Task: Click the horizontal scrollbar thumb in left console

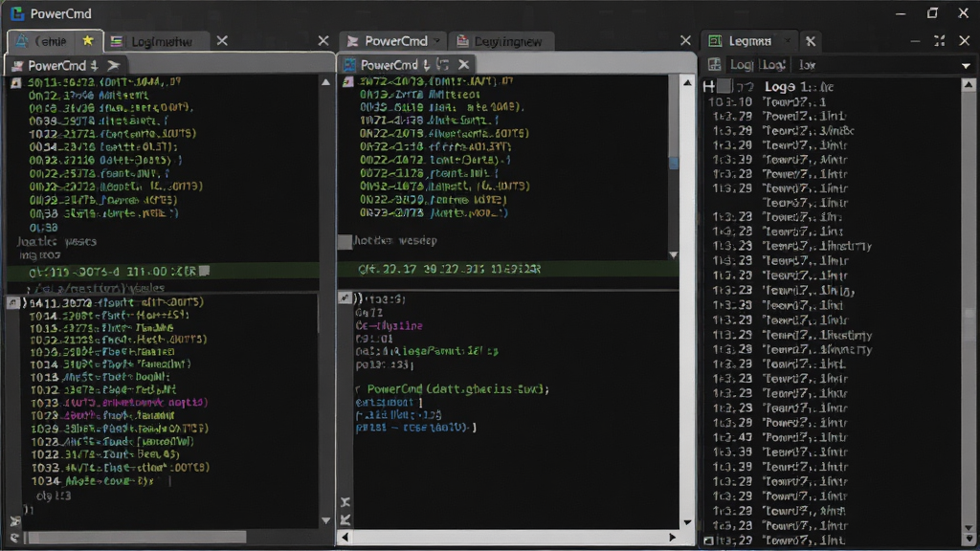Action: [x=137, y=538]
